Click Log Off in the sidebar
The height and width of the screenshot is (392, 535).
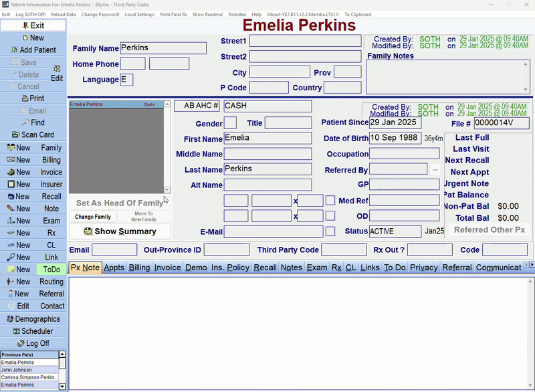(x=33, y=343)
